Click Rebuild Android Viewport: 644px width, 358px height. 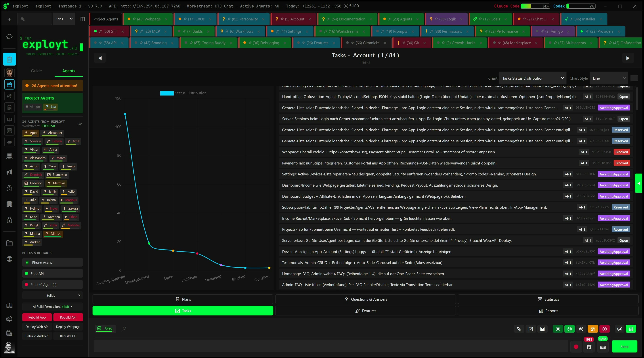[x=37, y=336]
